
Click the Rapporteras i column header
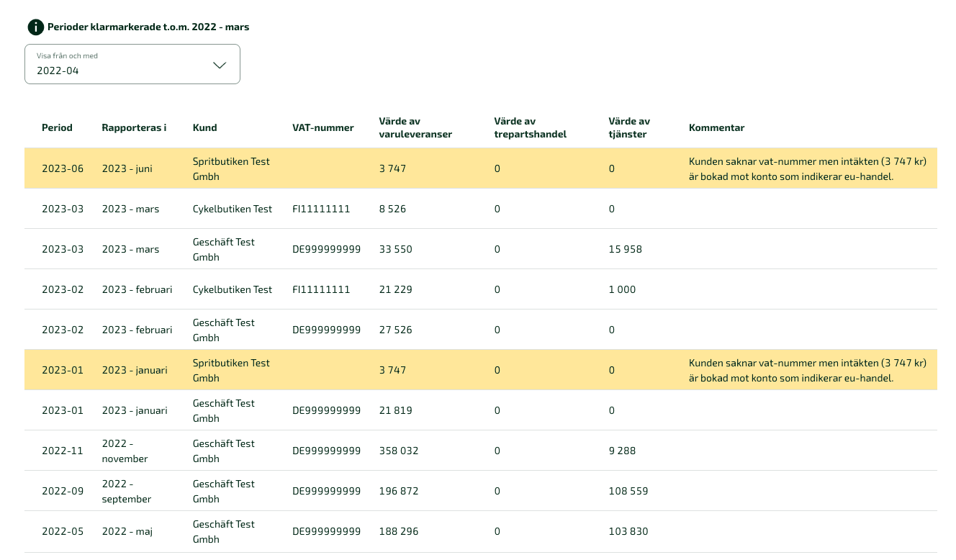click(x=134, y=127)
